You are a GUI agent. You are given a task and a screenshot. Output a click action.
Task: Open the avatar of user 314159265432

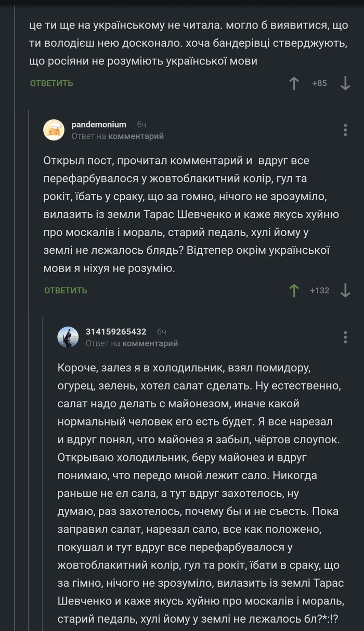point(68,335)
